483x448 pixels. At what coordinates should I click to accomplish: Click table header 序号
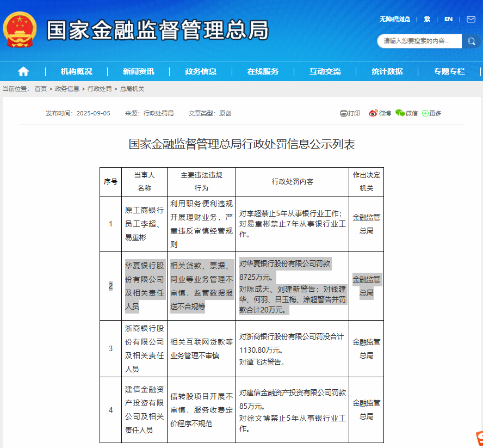[110, 182]
